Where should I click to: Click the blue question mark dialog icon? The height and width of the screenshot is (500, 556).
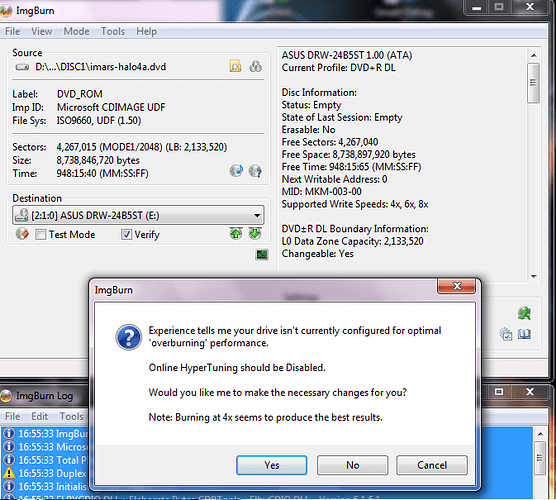129,337
